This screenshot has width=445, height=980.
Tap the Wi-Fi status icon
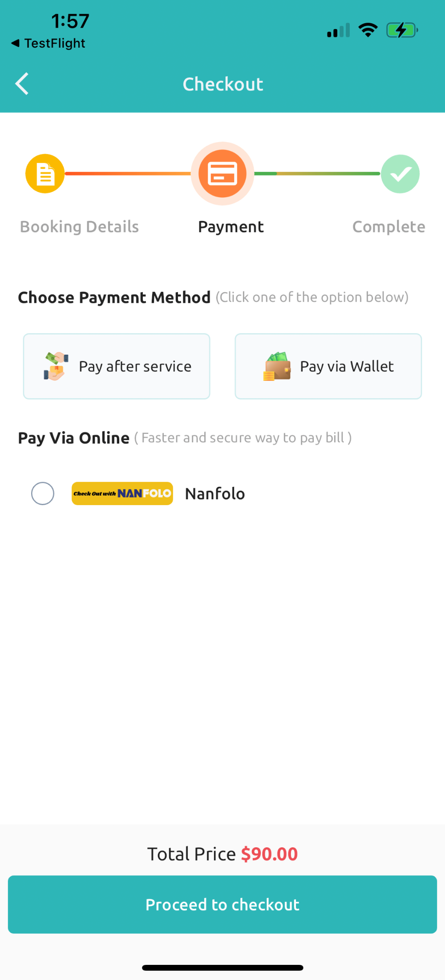click(368, 30)
